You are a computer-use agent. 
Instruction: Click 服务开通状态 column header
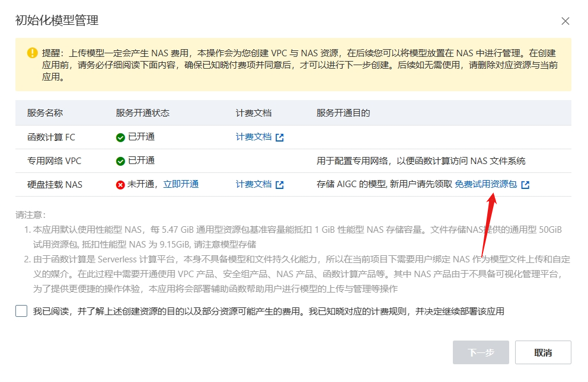(142, 113)
